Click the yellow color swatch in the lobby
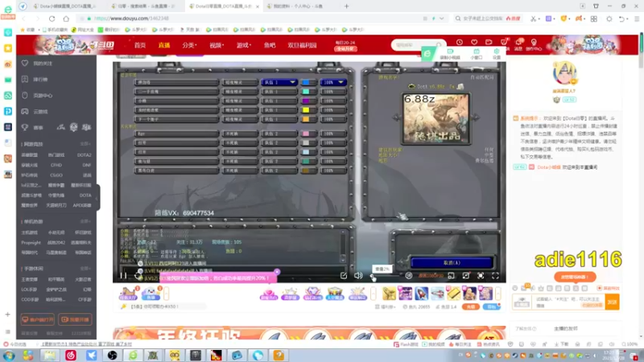Screen dimensions: 644x362 coord(306,110)
